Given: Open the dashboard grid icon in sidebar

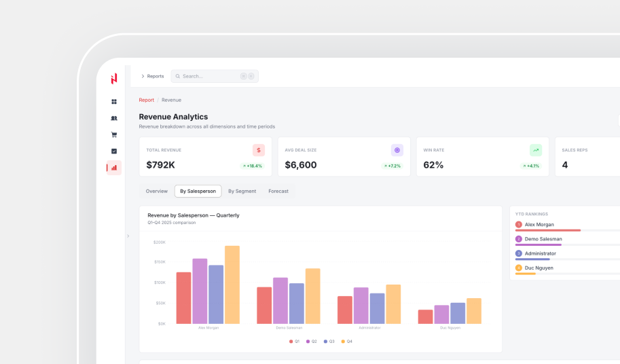Looking at the screenshot, I should click(114, 102).
